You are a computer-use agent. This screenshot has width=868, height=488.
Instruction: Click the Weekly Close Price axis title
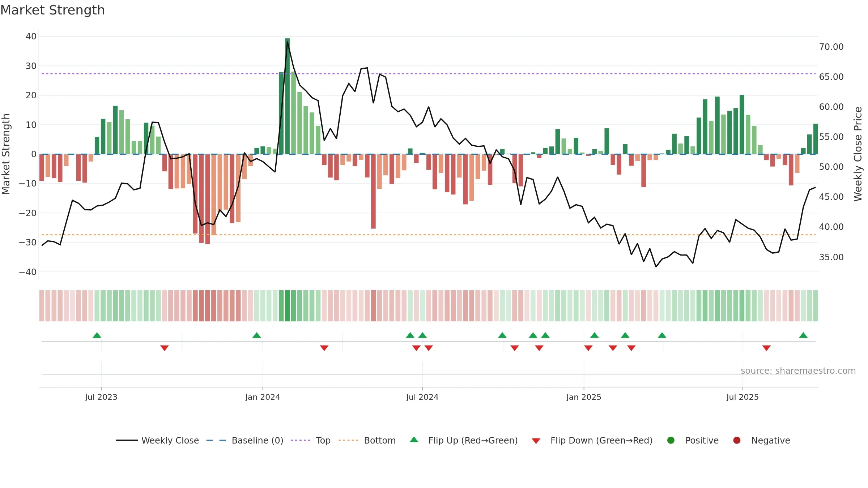pyautogui.click(x=858, y=154)
